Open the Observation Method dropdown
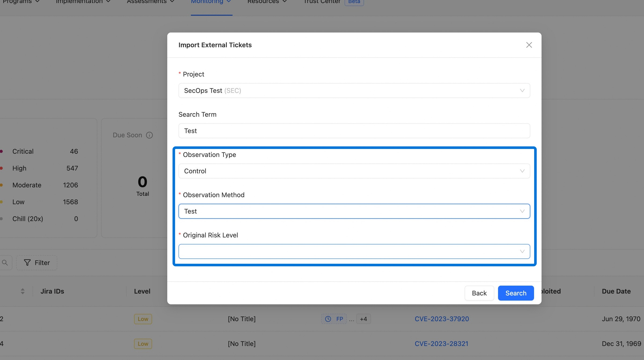The height and width of the screenshot is (360, 644). click(354, 211)
